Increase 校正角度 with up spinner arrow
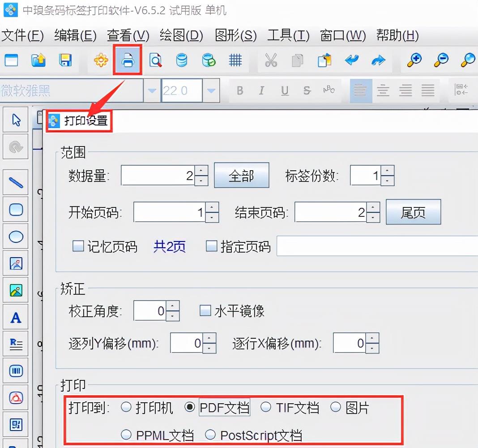The height and width of the screenshot is (448, 478). pyautogui.click(x=173, y=306)
